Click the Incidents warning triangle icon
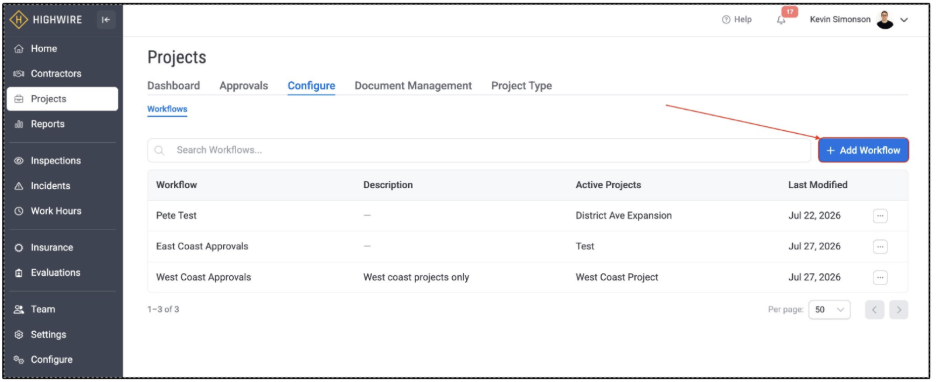This screenshot has height=382, width=936. pos(19,186)
